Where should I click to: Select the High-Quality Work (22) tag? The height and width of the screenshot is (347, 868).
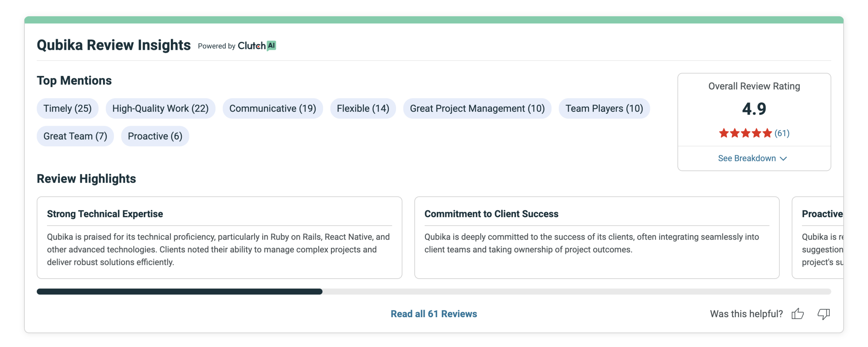pos(160,108)
